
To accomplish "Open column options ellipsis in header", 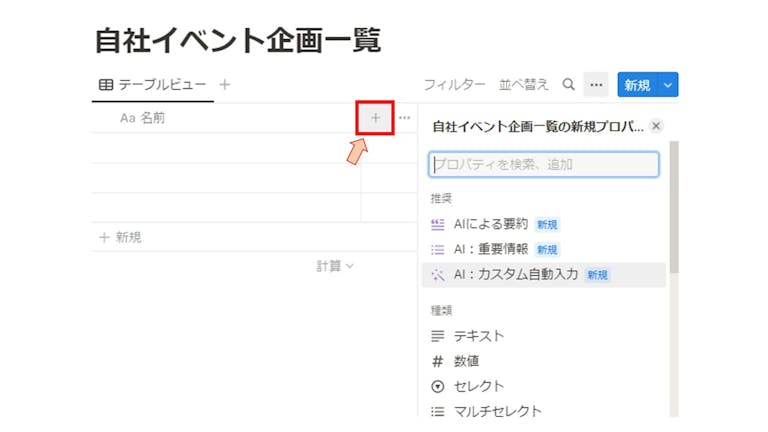I will 405,118.
